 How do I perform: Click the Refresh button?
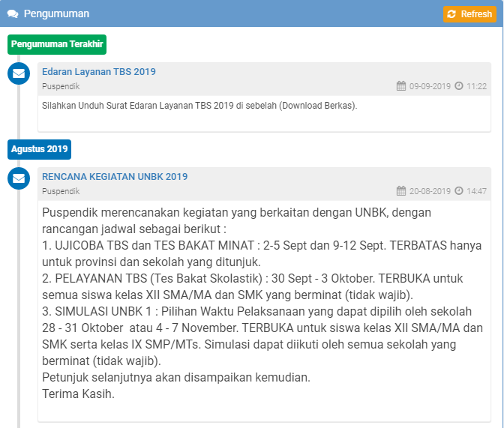[469, 14]
